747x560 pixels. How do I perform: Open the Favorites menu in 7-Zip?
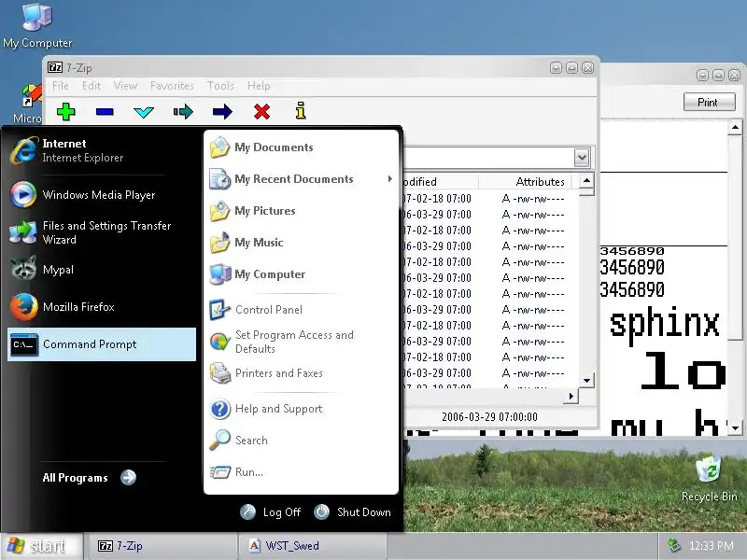[172, 86]
